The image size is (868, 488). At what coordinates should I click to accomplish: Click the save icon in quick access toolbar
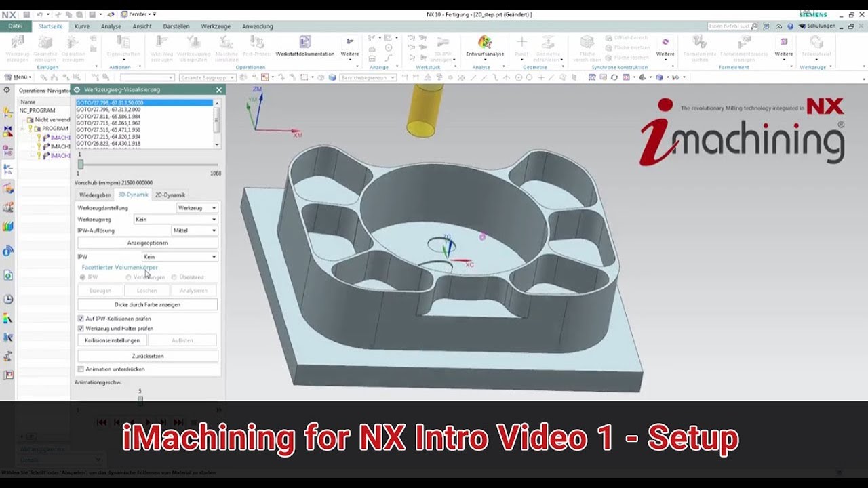[x=26, y=14]
